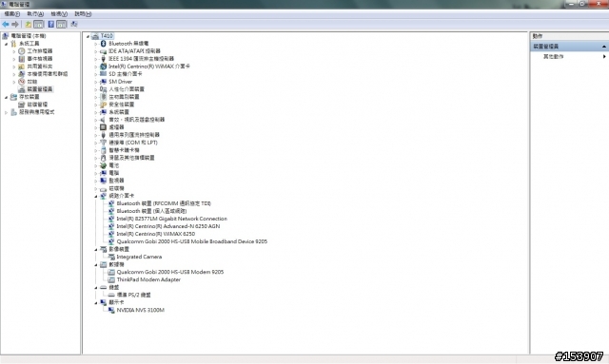The height and width of the screenshot is (364, 609).
Task: Toggle the Show/Hide Console Tree toolbar icon
Action: (39, 25)
